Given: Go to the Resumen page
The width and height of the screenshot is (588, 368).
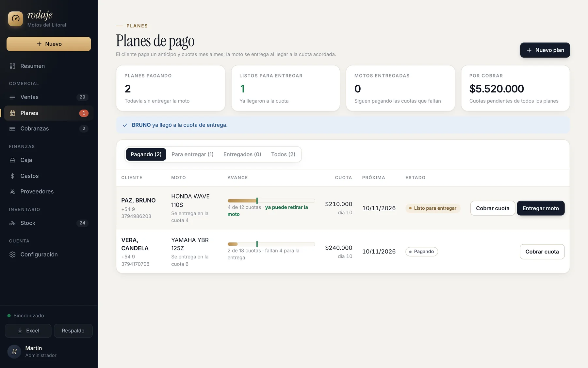Looking at the screenshot, I should pyautogui.click(x=49, y=66).
